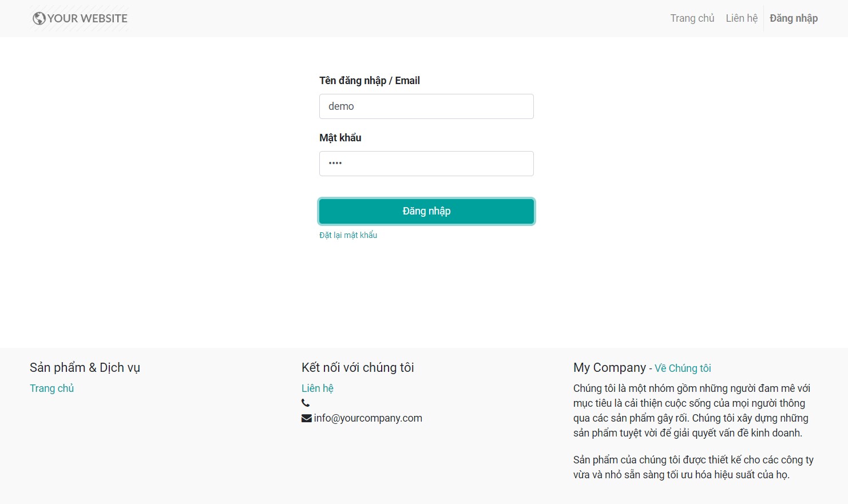Screen dimensions: 848x504
Task: Open the Đặt lại mật khẩu link
Action: (x=348, y=235)
